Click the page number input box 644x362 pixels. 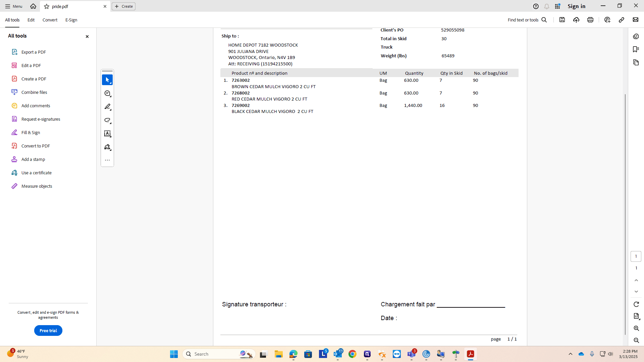(636, 256)
